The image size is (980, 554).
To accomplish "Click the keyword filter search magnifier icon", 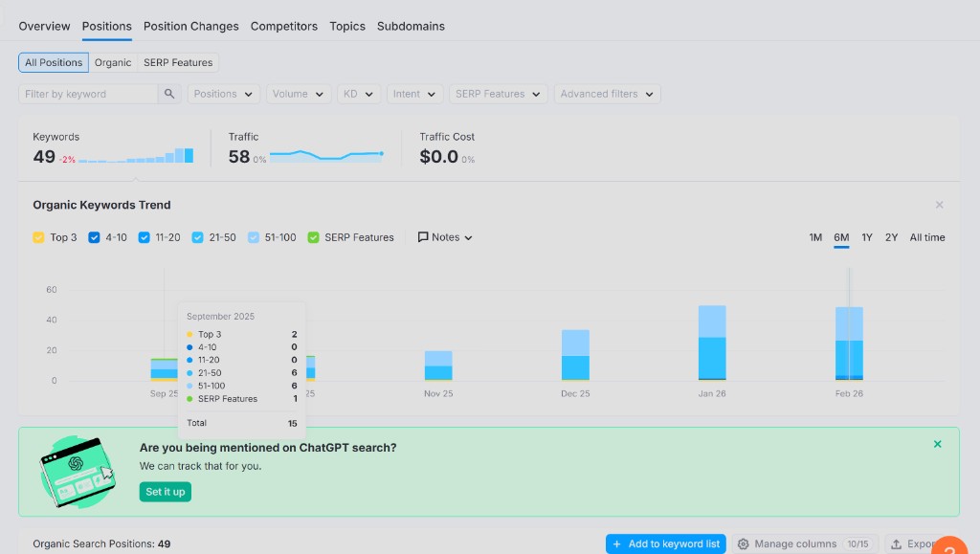I will pyautogui.click(x=169, y=94).
